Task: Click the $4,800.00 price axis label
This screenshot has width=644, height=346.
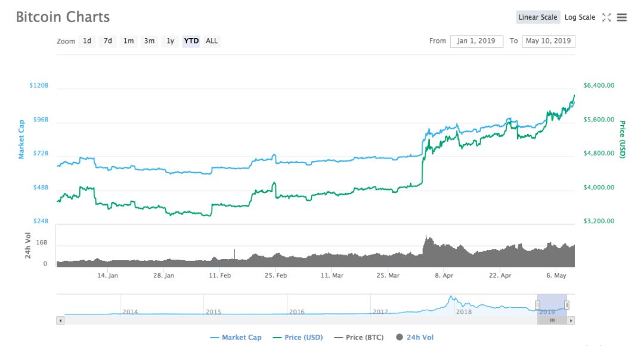Action: (x=599, y=153)
